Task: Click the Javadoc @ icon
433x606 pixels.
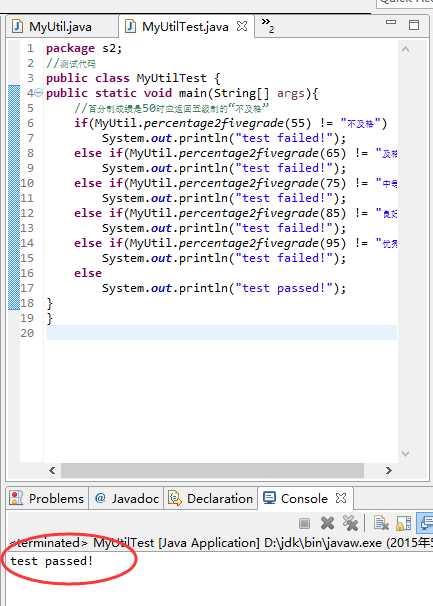Action: [x=100, y=498]
